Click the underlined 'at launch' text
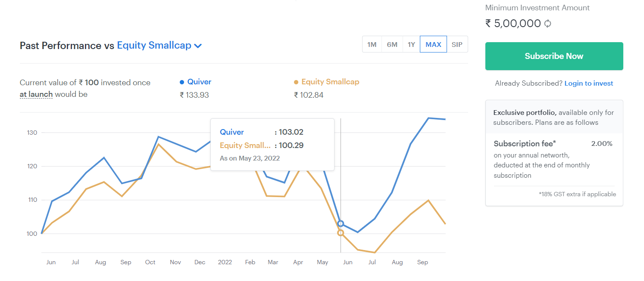 coord(36,94)
